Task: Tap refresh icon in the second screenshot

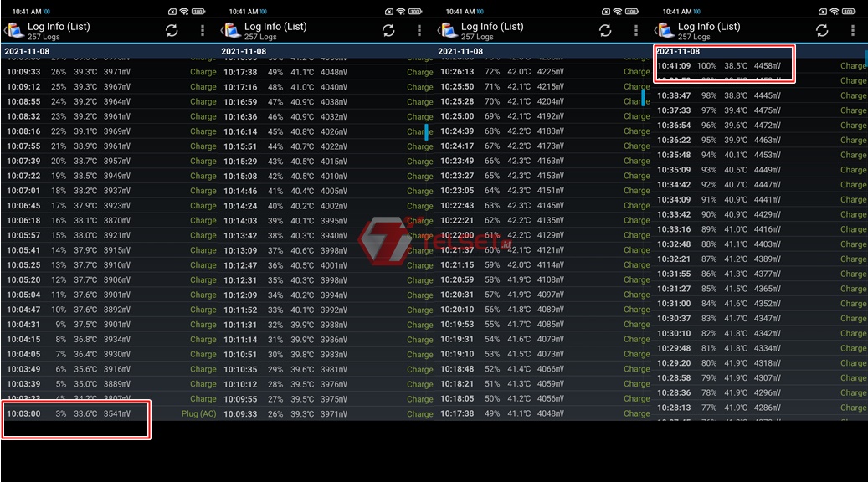Action: pyautogui.click(x=388, y=31)
